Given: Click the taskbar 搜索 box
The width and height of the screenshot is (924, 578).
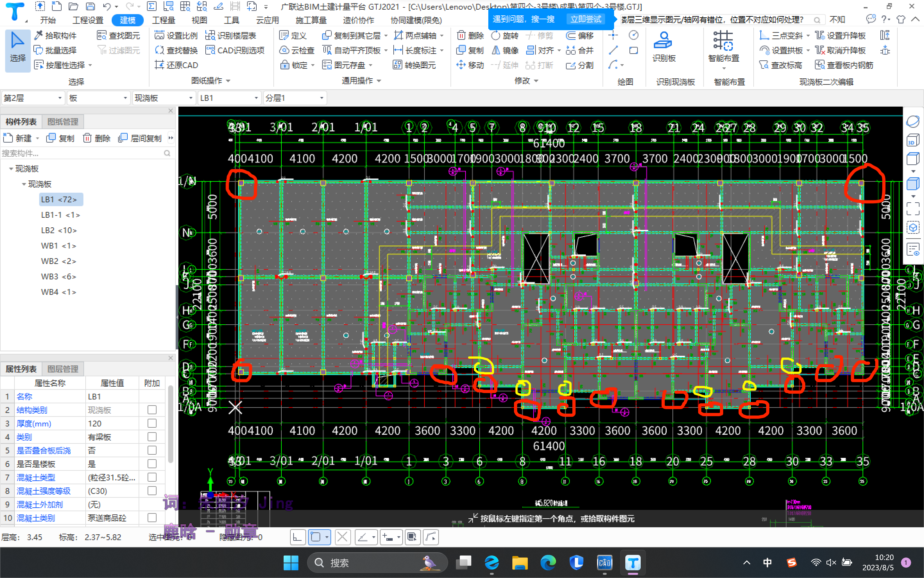Looking at the screenshot, I should (x=377, y=563).
